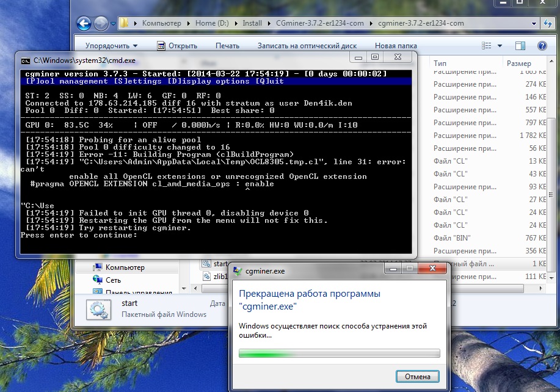Image resolution: width=560 pixels, height=392 pixels.
Task: Go back with Explorer's Back arrow button
Action: pos(84,24)
